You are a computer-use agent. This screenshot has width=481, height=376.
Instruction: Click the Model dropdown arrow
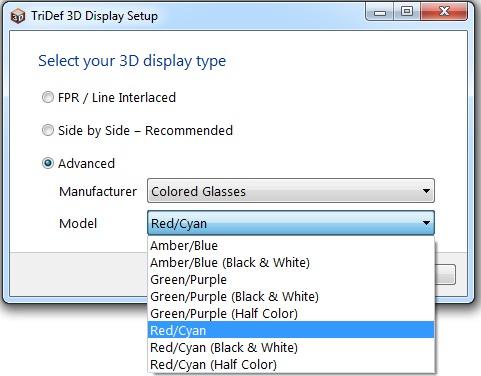click(426, 223)
